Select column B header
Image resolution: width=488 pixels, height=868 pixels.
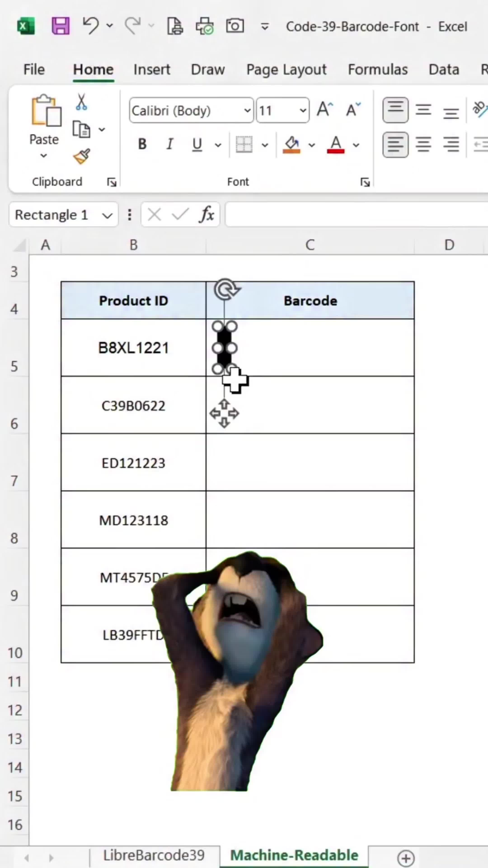tap(134, 245)
